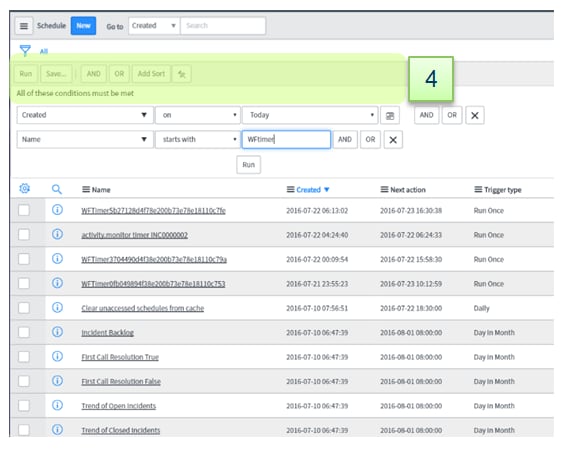This screenshot has width=571, height=457.
Task: Check the First Call Resolution False checkbox
Action: [x=24, y=381]
